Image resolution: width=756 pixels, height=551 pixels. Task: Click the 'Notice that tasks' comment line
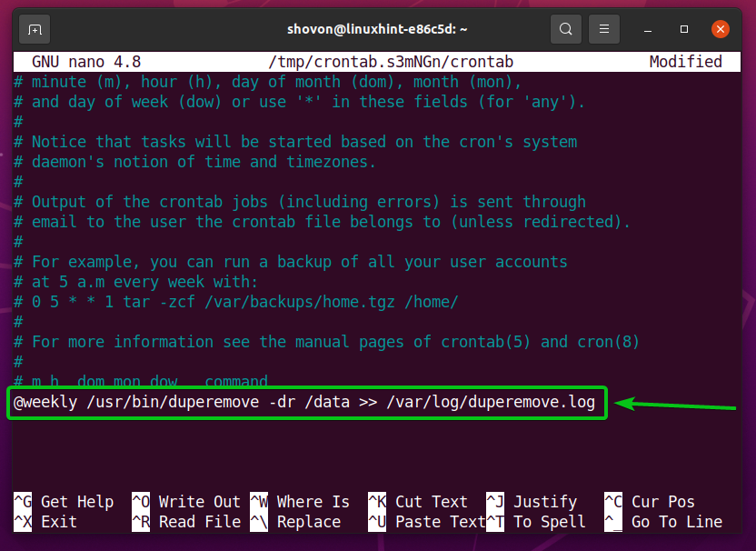pyautogui.click(x=295, y=142)
